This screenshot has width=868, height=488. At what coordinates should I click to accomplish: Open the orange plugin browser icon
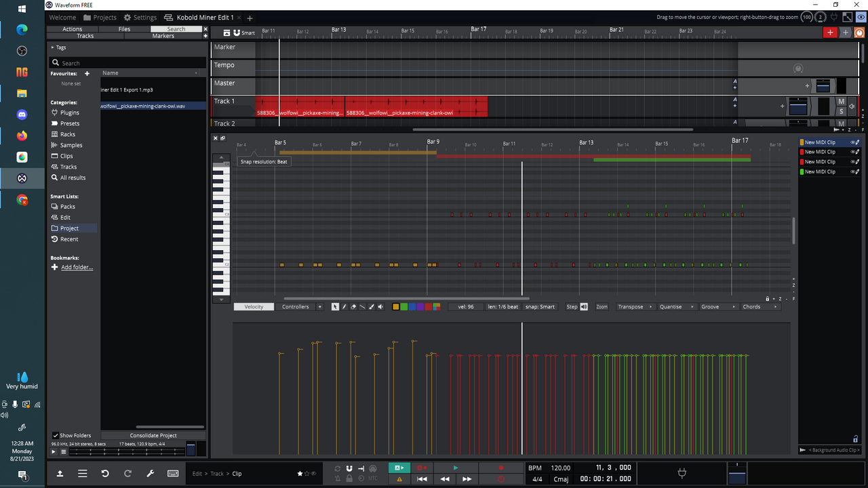(x=859, y=32)
